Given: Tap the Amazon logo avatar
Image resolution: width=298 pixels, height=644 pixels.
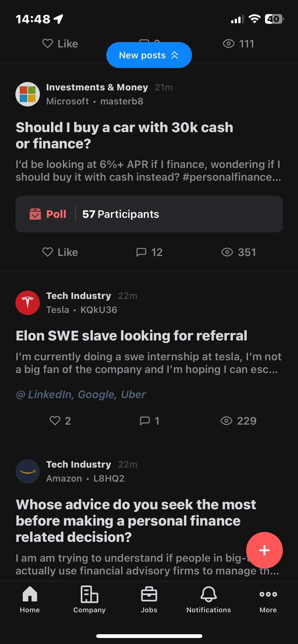Looking at the screenshot, I should click(x=28, y=471).
